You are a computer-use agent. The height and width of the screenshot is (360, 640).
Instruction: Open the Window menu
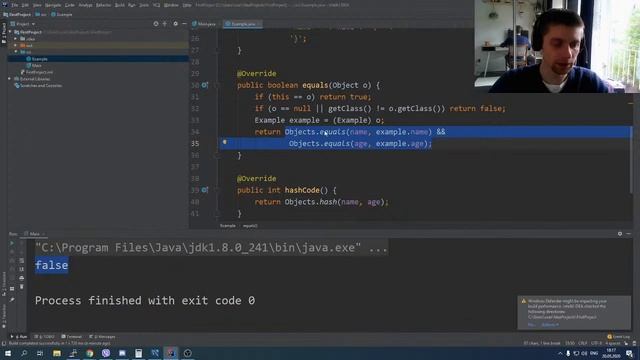[x=171, y=5]
